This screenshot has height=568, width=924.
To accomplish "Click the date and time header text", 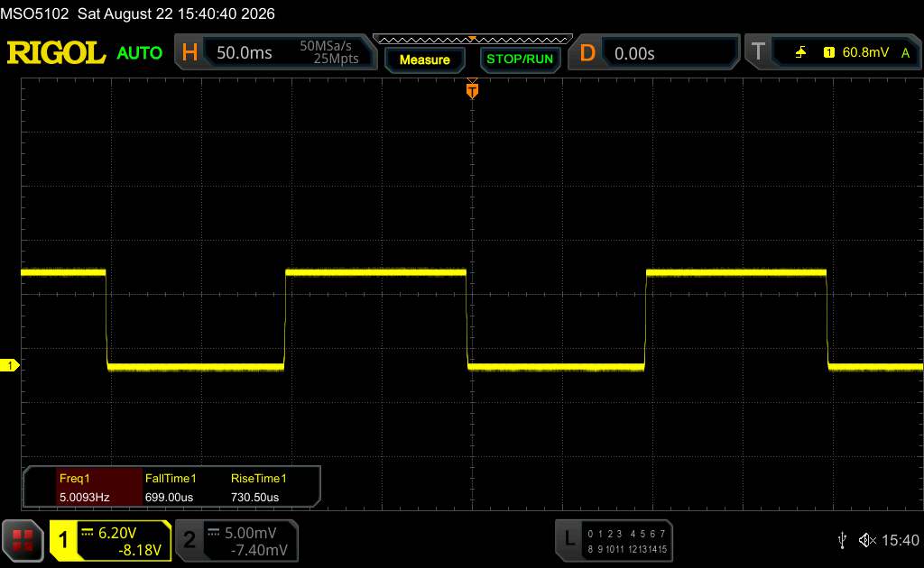I will click(x=176, y=14).
